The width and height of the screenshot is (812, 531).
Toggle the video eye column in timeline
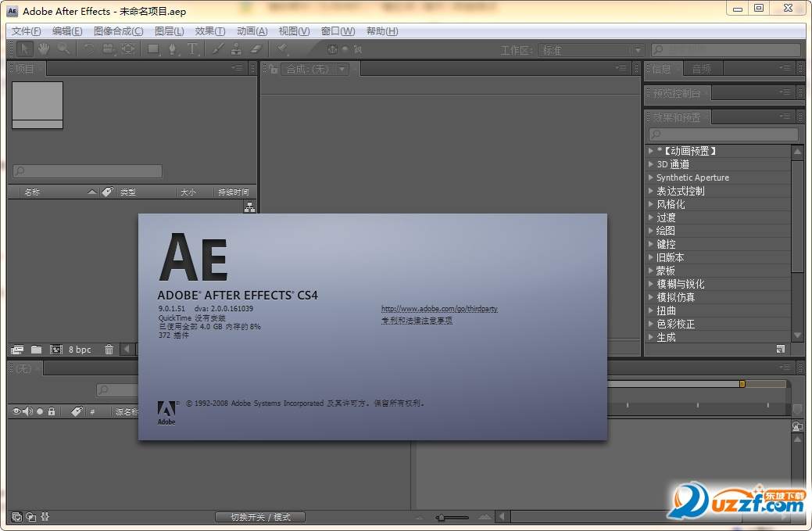pyautogui.click(x=16, y=411)
